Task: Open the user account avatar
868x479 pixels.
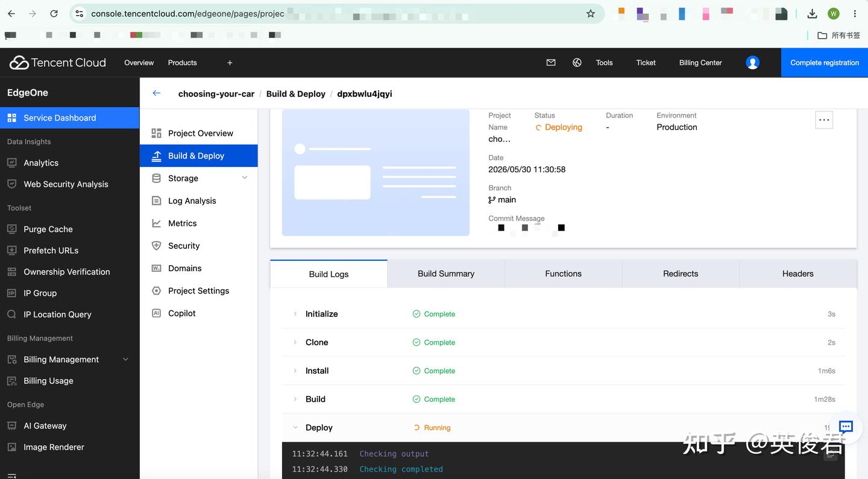Action: pos(752,63)
